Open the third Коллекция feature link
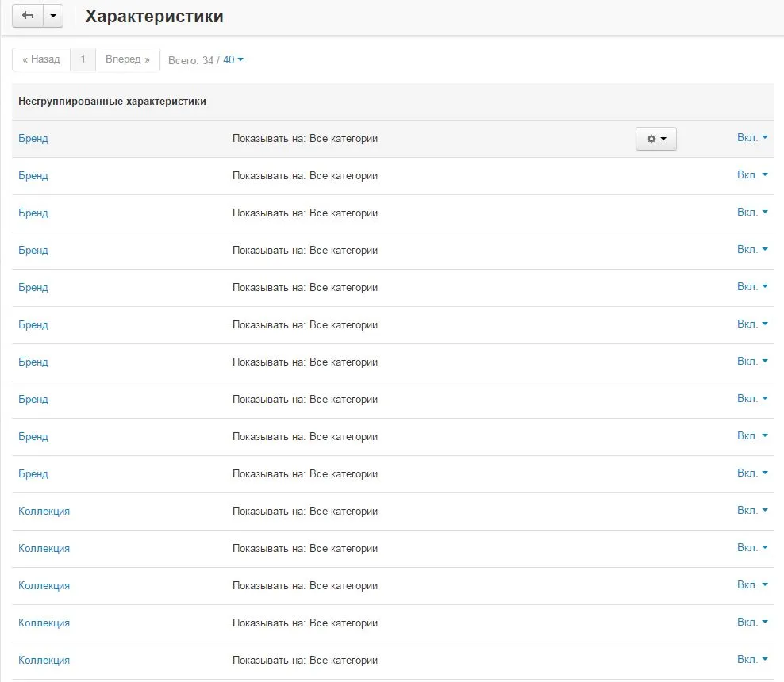The image size is (784, 682). 44,585
